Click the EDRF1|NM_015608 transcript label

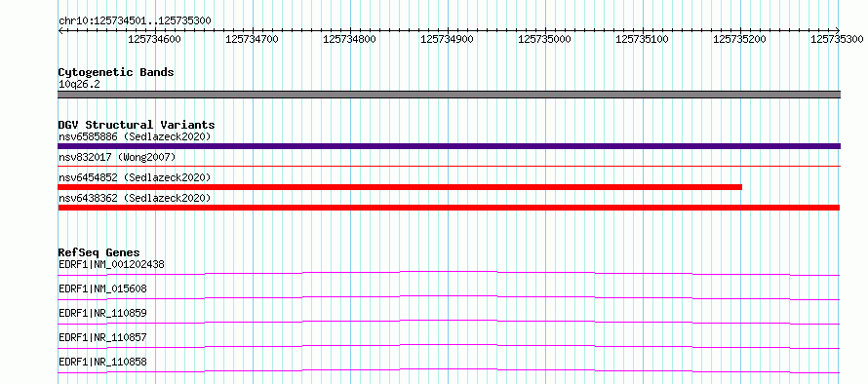(102, 288)
